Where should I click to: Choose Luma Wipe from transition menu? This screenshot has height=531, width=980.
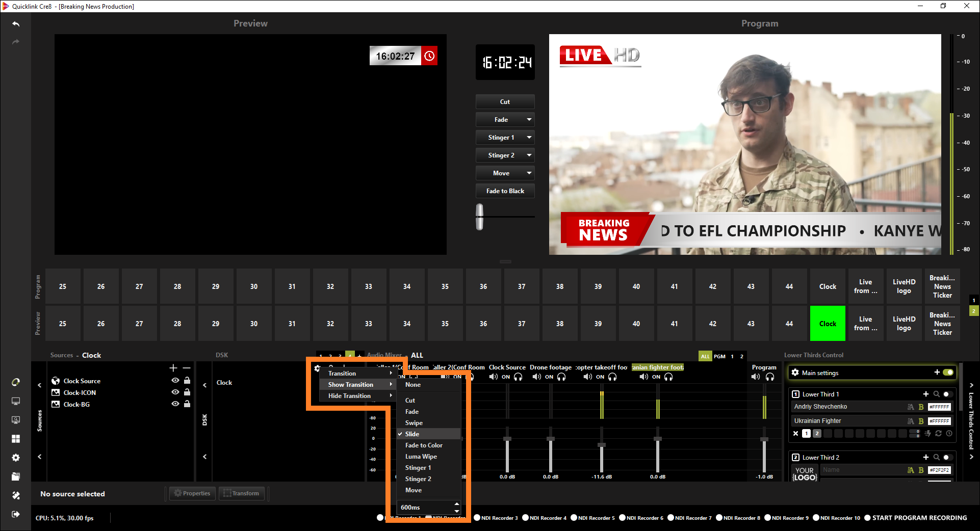pos(421,457)
